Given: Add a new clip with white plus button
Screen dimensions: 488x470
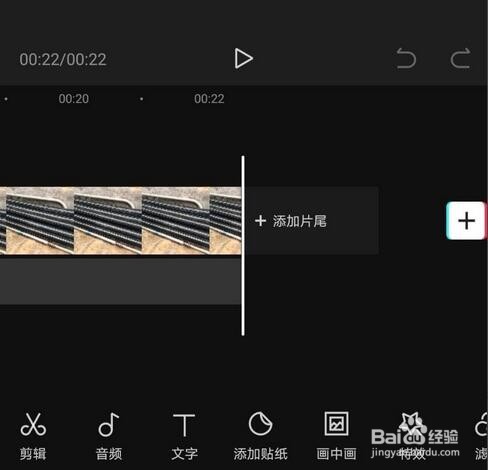Looking at the screenshot, I should 466,221.
